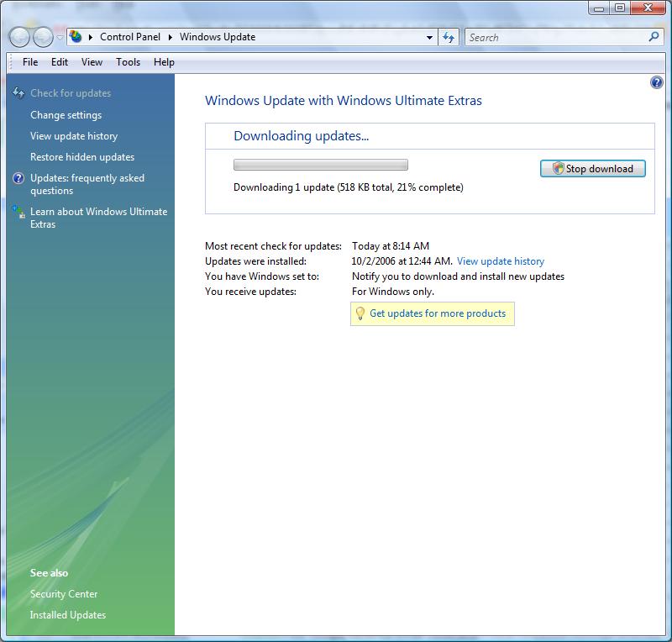The width and height of the screenshot is (672, 642).
Task: Open the Tools menu
Action: (128, 62)
